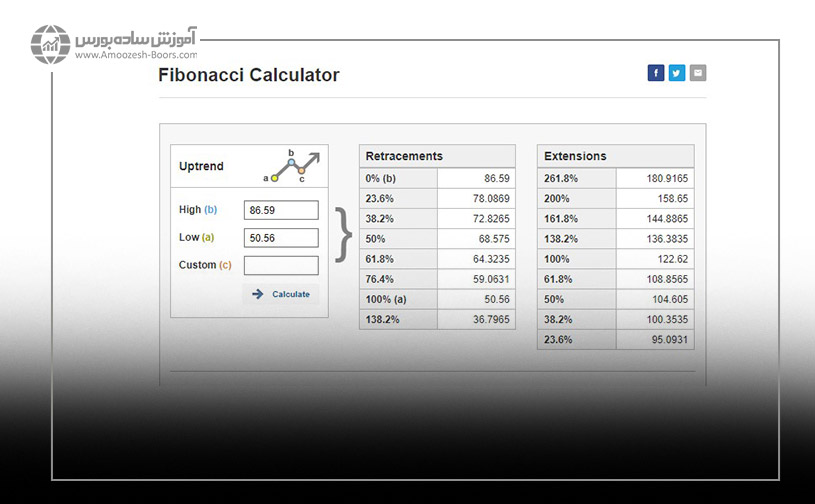Open the www.Amoozesh-Boors.com link
815x504 pixels.
pos(135,56)
